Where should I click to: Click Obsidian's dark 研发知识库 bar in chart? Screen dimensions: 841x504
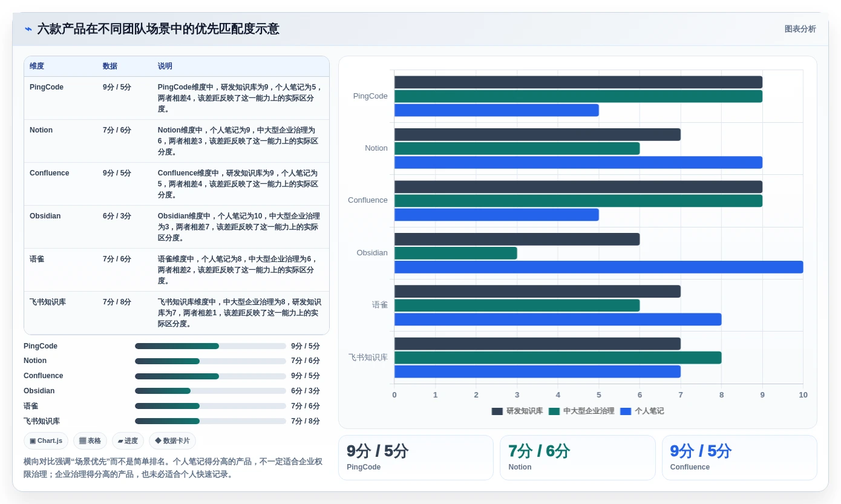coord(517,239)
